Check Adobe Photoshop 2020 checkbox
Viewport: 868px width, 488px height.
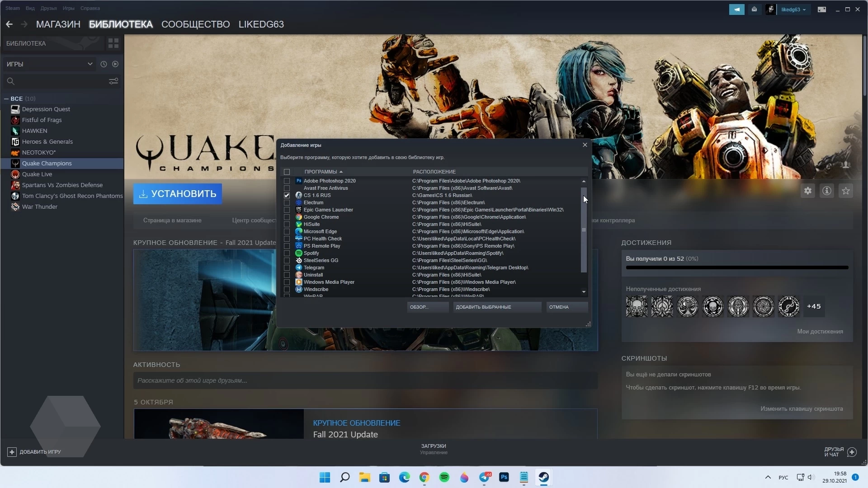[287, 181]
